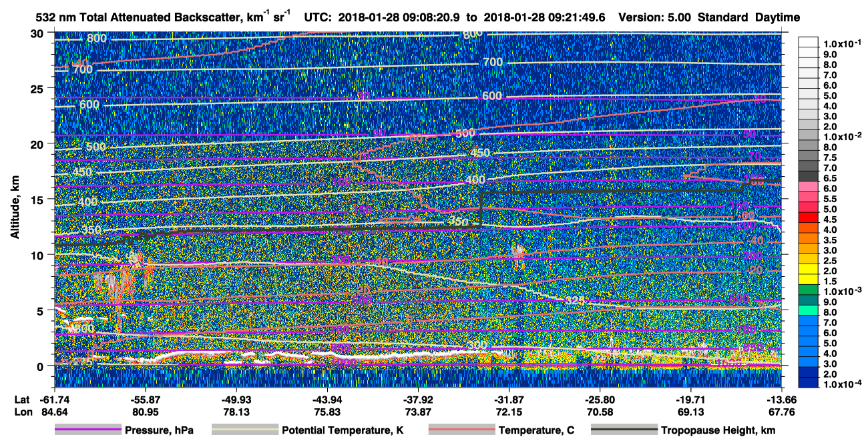
Task: Click the Potential Temperature legend line sample
Action: click(x=244, y=430)
